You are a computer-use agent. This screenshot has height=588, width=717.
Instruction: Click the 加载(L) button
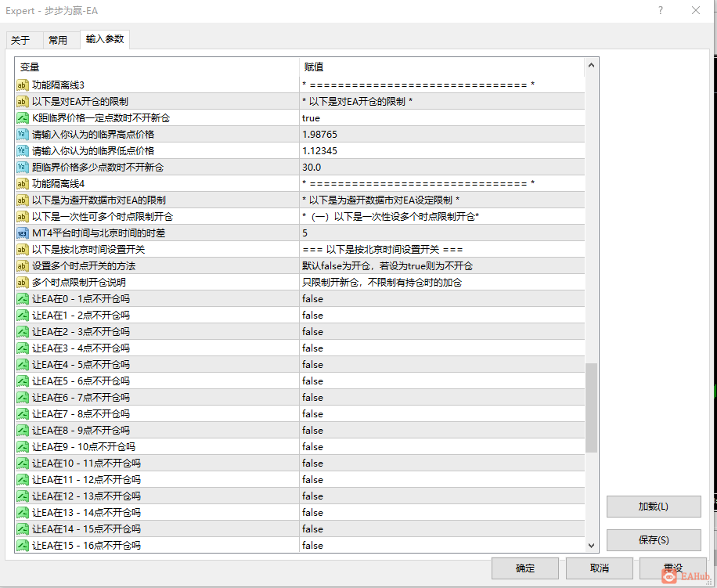pyautogui.click(x=654, y=507)
